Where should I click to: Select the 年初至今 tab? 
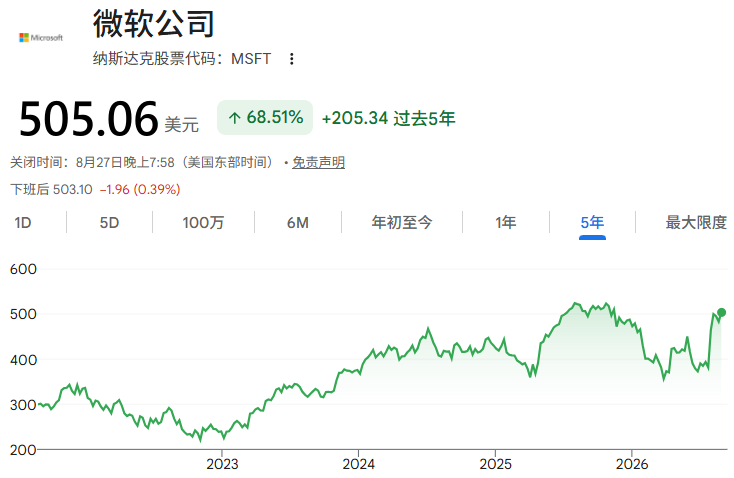pos(402,222)
